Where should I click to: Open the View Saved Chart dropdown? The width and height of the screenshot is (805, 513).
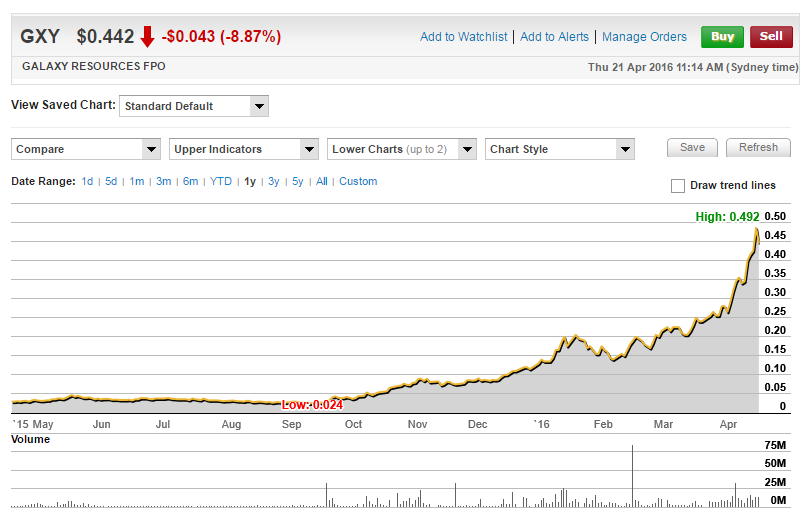pyautogui.click(x=193, y=106)
